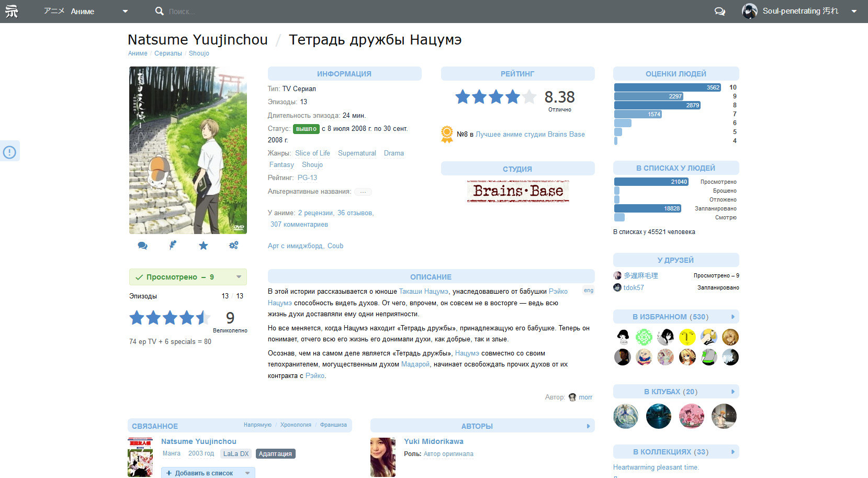Open the Fantasy genre link
The width and height of the screenshot is (868, 478).
(281, 165)
